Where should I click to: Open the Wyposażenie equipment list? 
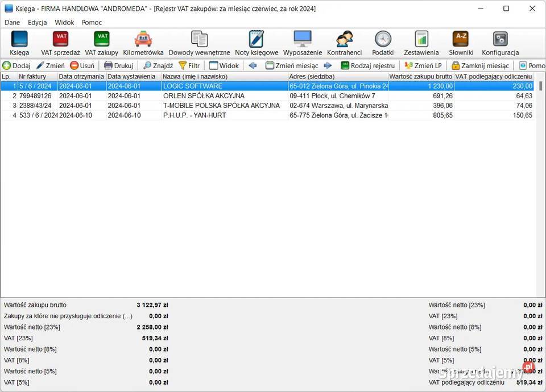(303, 43)
